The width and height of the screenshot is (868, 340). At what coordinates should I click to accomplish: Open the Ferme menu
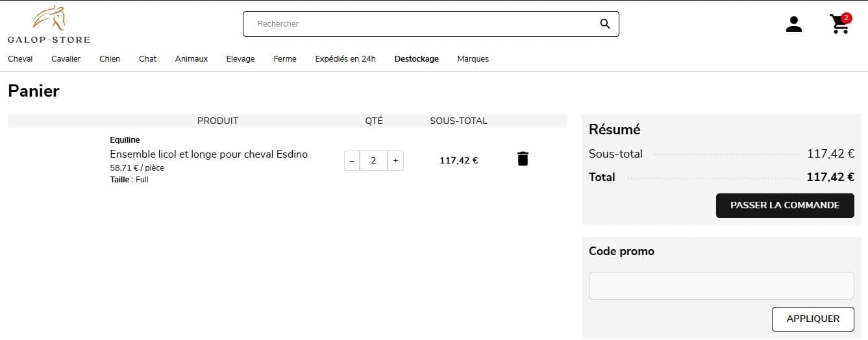(285, 59)
